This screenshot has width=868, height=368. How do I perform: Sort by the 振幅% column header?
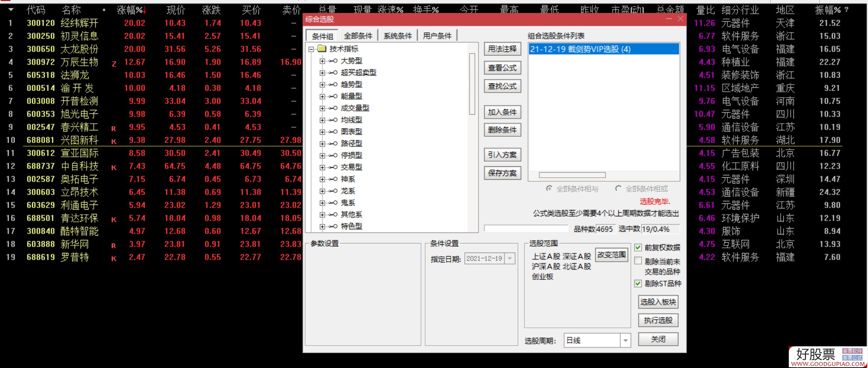[x=827, y=10]
